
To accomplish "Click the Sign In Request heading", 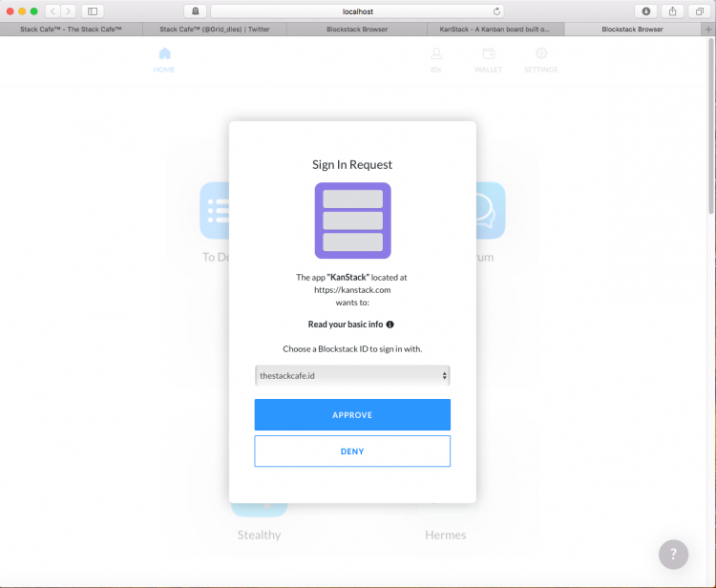I will tap(352, 165).
